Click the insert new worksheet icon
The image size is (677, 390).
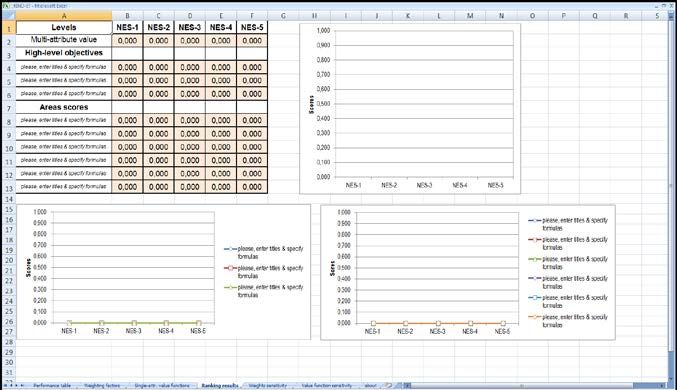click(x=389, y=385)
